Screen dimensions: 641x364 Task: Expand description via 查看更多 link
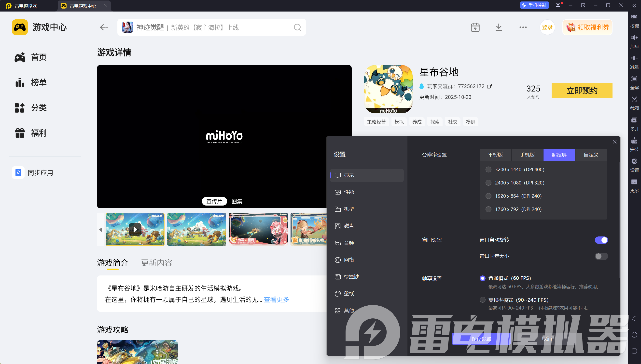(276, 299)
